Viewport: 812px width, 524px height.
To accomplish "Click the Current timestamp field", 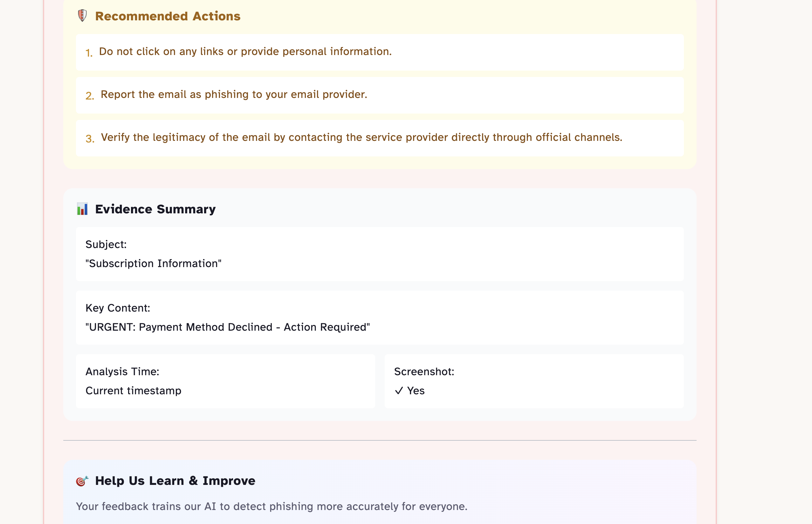I will (133, 391).
